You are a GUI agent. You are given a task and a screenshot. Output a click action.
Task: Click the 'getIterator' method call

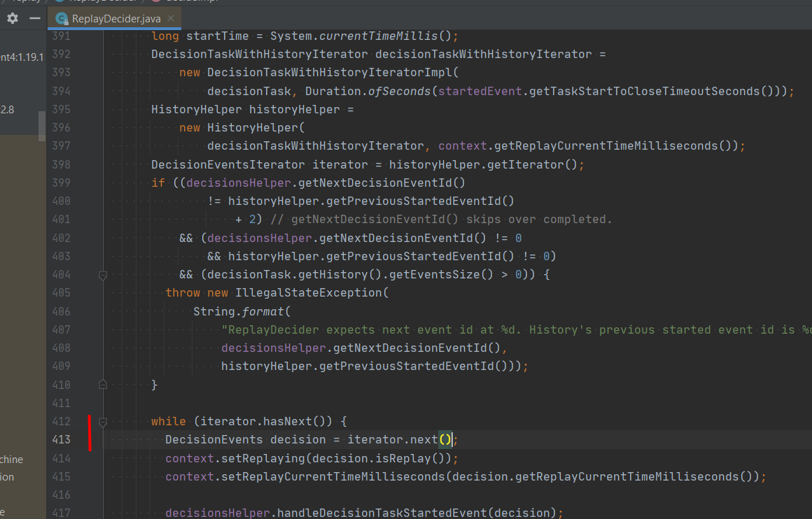point(526,164)
